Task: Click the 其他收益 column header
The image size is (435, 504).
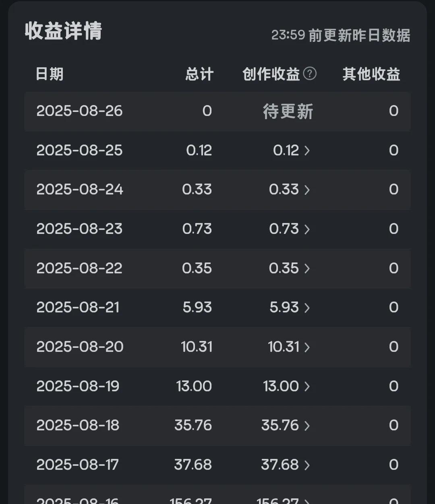Action: (371, 74)
